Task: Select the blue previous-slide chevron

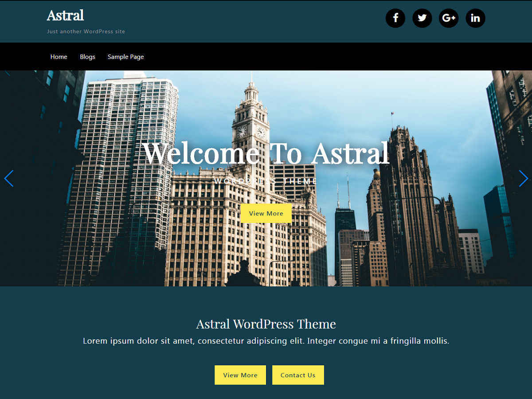Action: click(x=9, y=178)
